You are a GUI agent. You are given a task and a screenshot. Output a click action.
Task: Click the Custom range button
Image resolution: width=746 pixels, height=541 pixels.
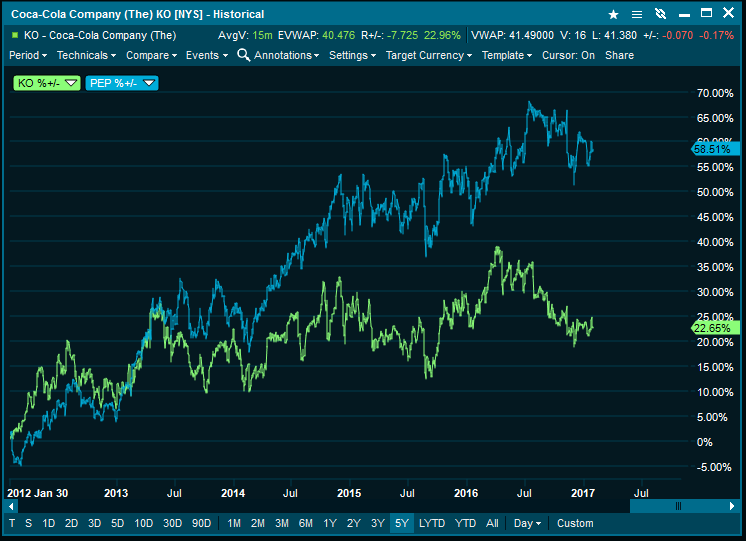[575, 523]
